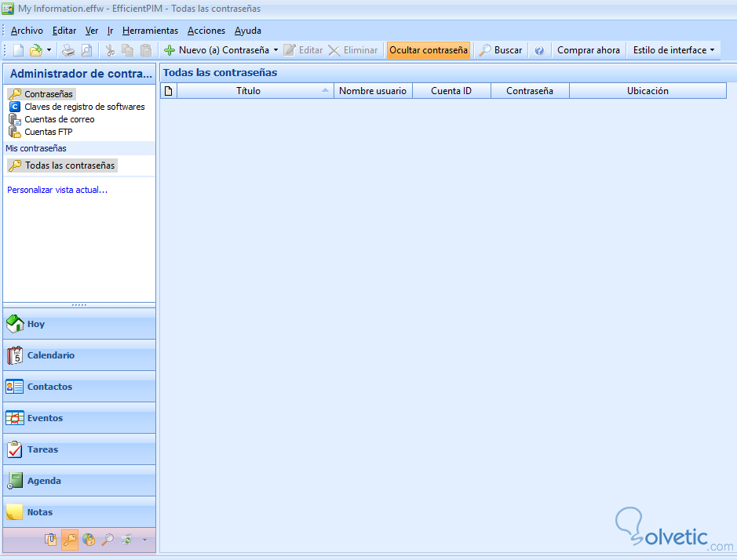Screen dimensions: 737x560
Task: Click the Mis contraseñas group header
Action: 79,148
